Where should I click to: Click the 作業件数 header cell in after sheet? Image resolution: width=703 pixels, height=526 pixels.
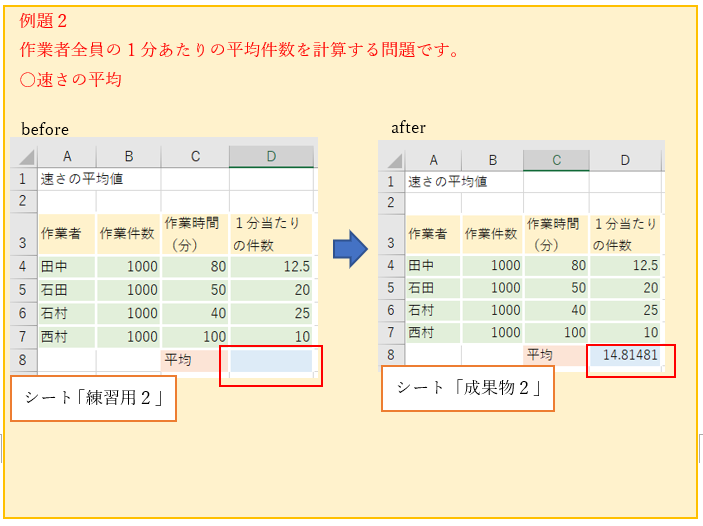(x=491, y=233)
